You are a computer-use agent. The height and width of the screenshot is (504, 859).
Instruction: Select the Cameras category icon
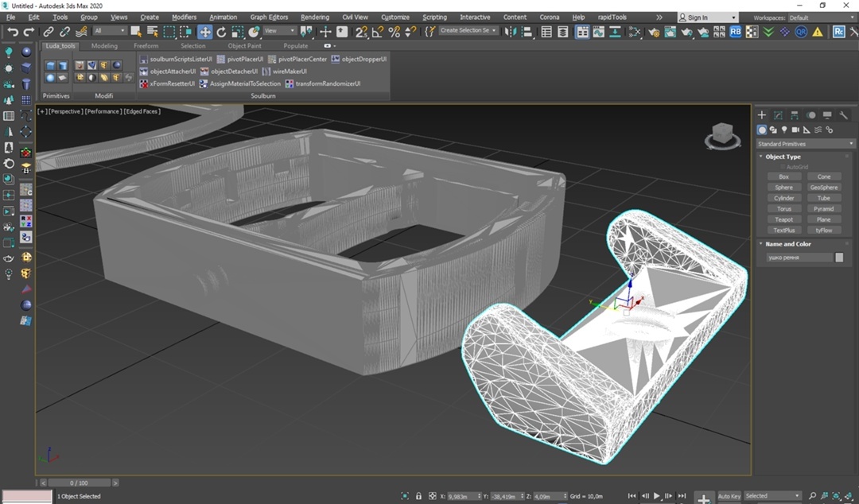tap(795, 130)
